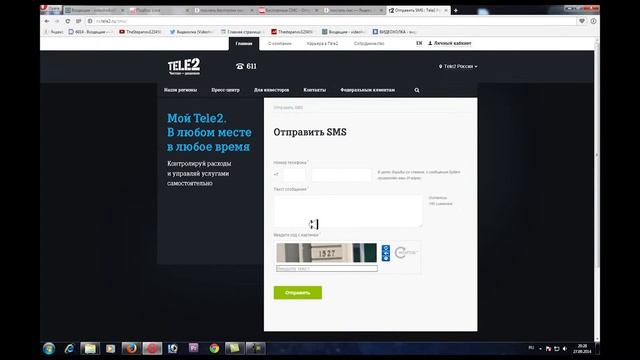Switch to the Бесплатные СМС browser tab
Image resolution: width=640 pixels, height=360 pixels.
point(288,10)
